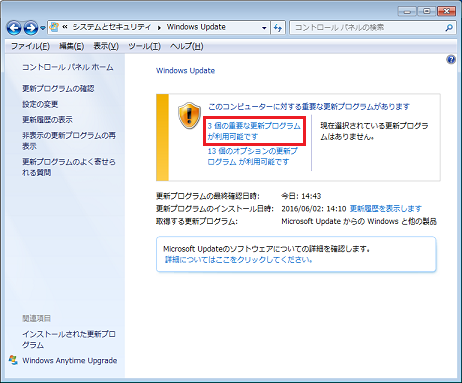Open Windows Anytime Upgrade link

pos(69,360)
